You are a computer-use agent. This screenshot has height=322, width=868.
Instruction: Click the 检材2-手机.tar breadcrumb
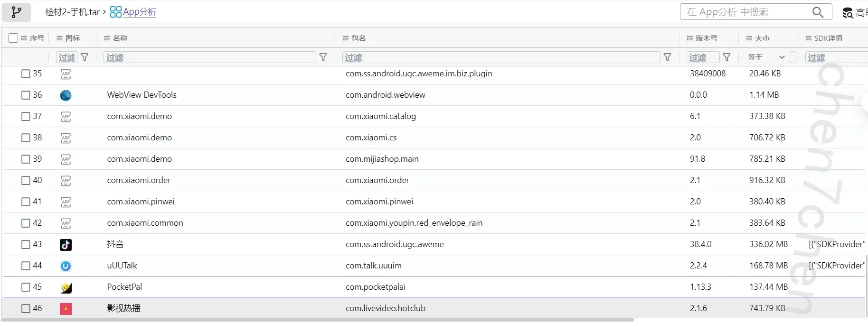pos(72,12)
